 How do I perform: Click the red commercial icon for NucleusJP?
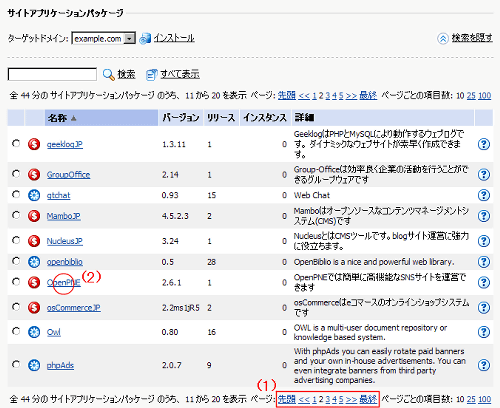[x=34, y=241]
